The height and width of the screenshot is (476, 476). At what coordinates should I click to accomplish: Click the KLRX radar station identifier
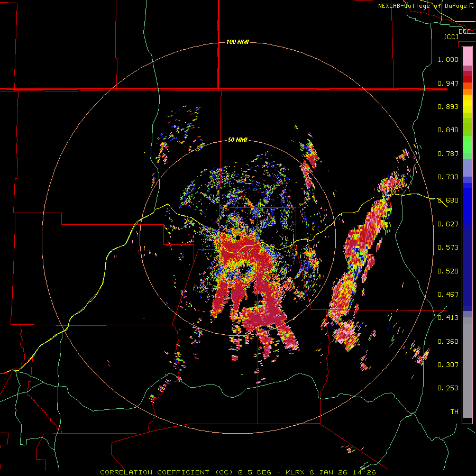(296, 472)
